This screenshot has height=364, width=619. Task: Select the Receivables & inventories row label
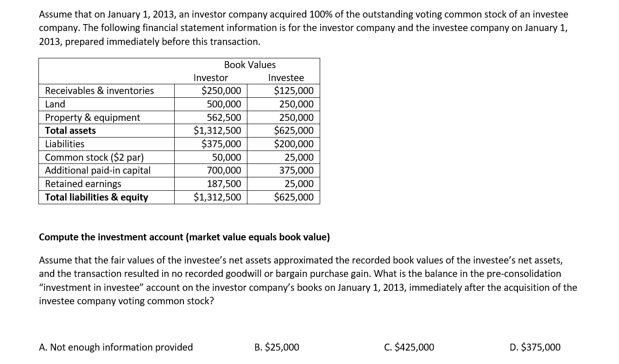[99, 91]
